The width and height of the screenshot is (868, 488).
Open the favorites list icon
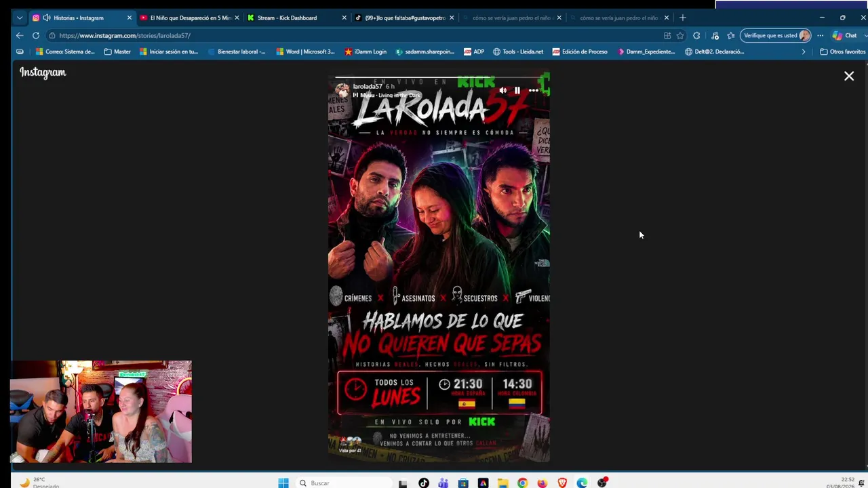730,35
